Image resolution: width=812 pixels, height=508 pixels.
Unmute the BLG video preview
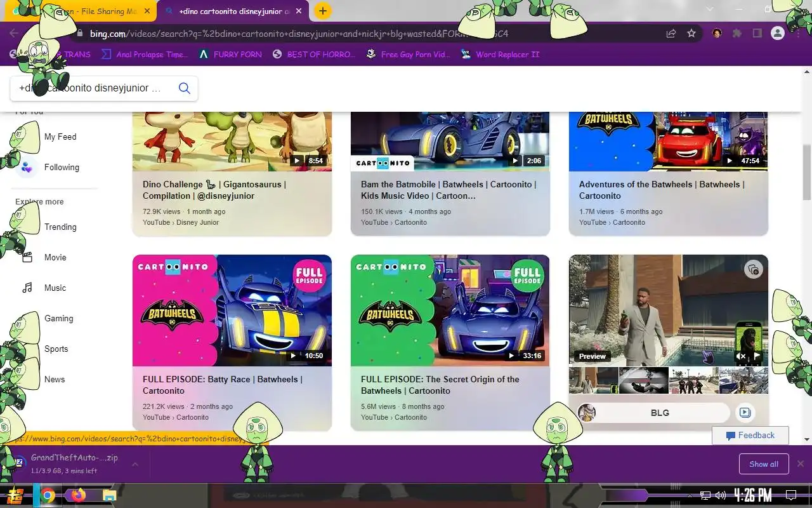(742, 356)
